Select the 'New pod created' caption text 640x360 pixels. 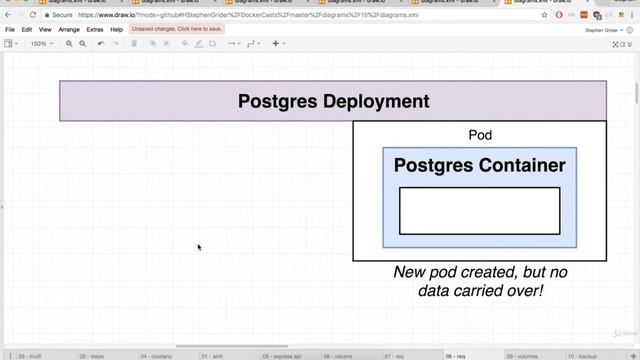point(480,281)
